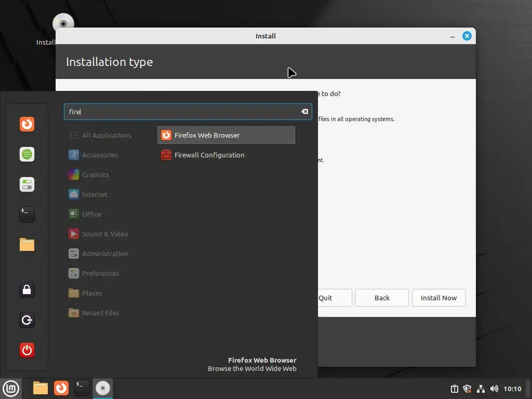Open the clipboard tray icon
Image resolution: width=532 pixels, height=399 pixels.
pos(454,389)
